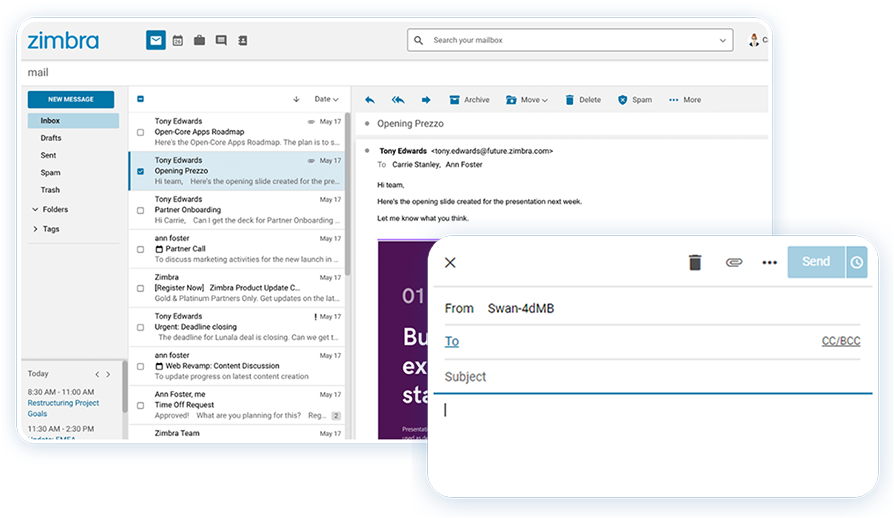The width and height of the screenshot is (894, 518).
Task: Click the user avatar icon
Action: pos(754,40)
